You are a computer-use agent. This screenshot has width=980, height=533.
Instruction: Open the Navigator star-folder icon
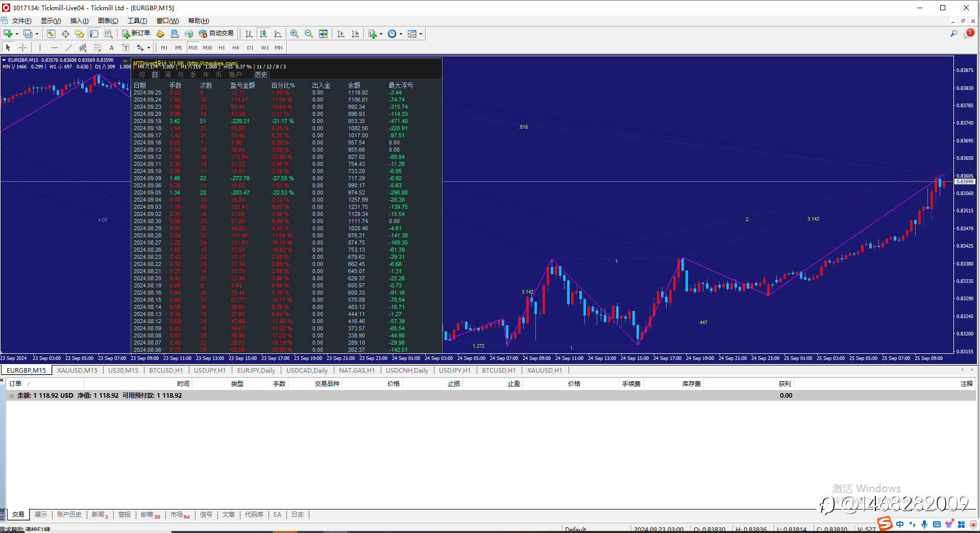click(x=80, y=34)
